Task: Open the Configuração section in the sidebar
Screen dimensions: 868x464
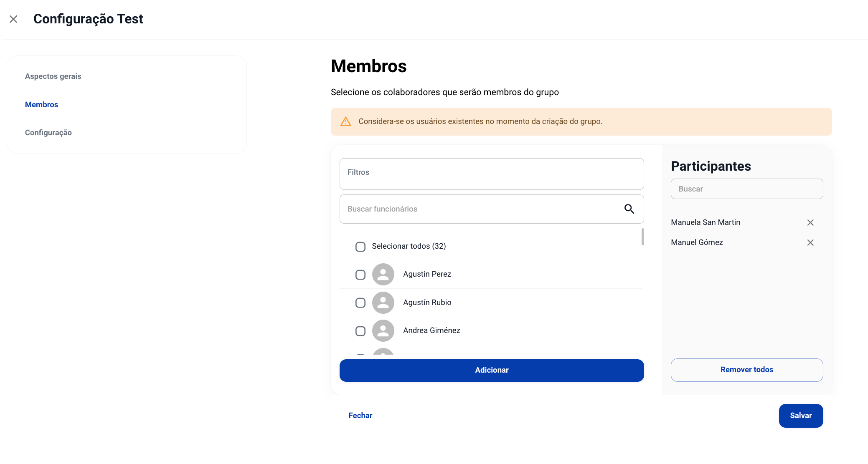Action: pyautogui.click(x=48, y=133)
